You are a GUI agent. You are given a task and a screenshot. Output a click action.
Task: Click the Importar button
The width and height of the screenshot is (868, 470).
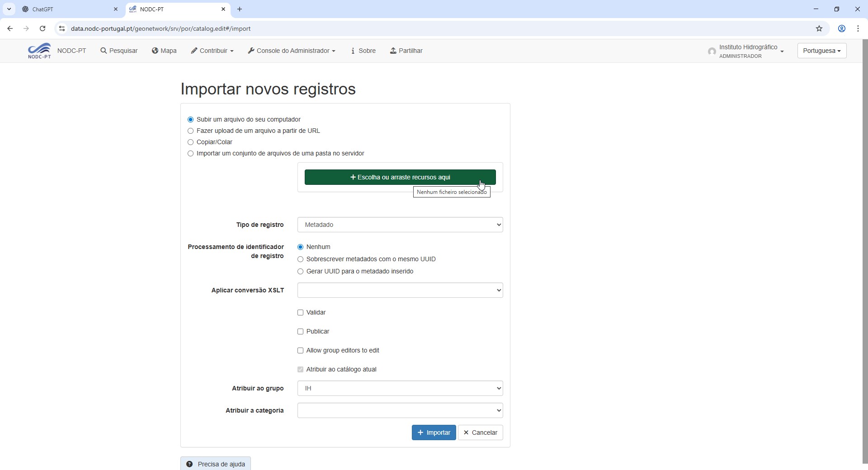coord(434,432)
